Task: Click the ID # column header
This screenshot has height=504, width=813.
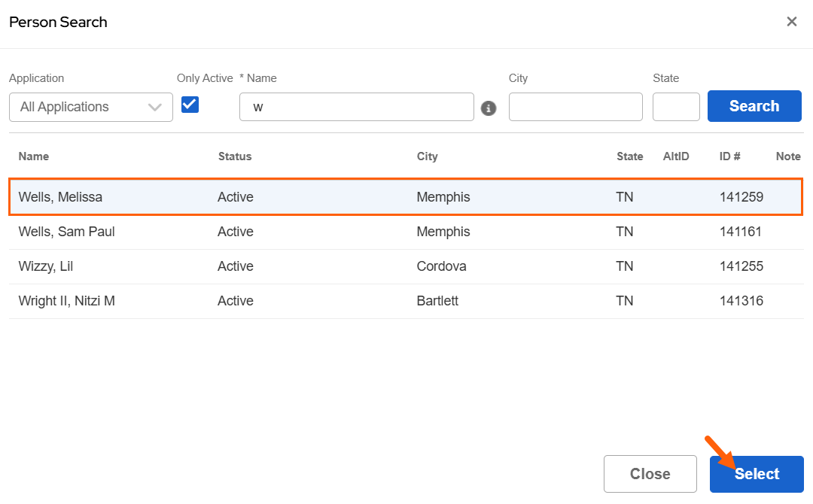Action: 729,156
